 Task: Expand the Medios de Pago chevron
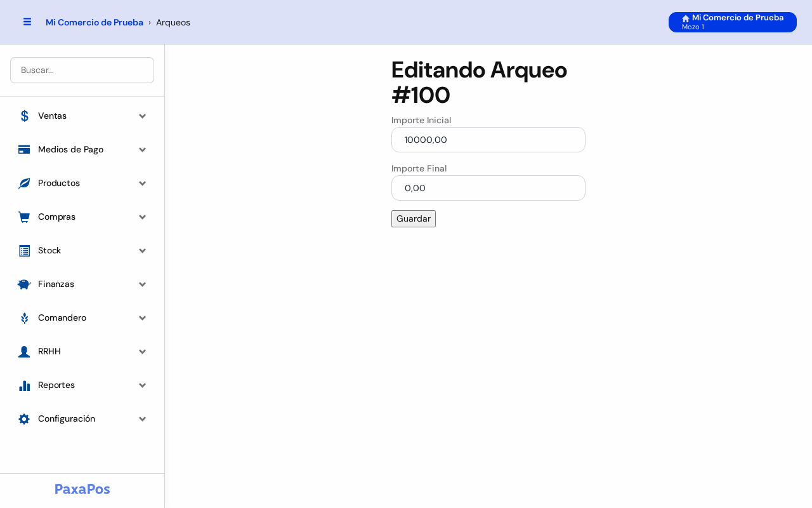point(143,149)
